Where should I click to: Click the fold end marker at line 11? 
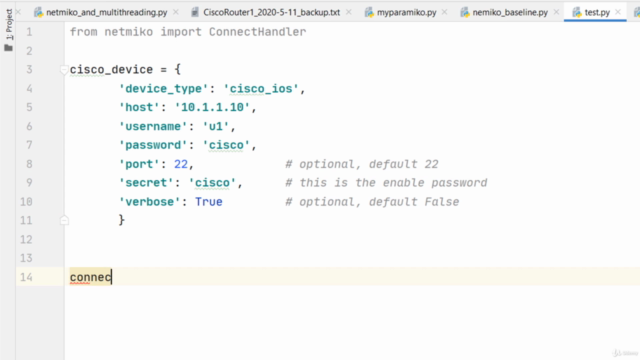64,220
